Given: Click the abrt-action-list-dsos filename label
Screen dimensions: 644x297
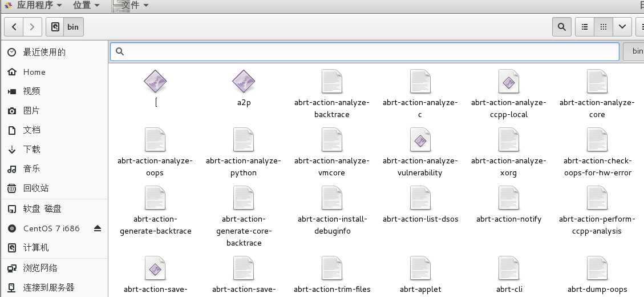Looking at the screenshot, I should point(420,219).
